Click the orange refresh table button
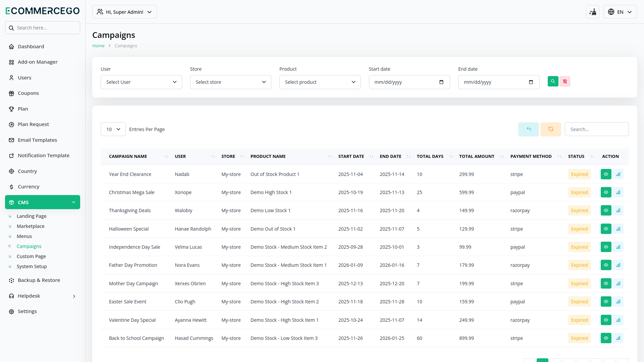The width and height of the screenshot is (644, 362). [x=551, y=129]
